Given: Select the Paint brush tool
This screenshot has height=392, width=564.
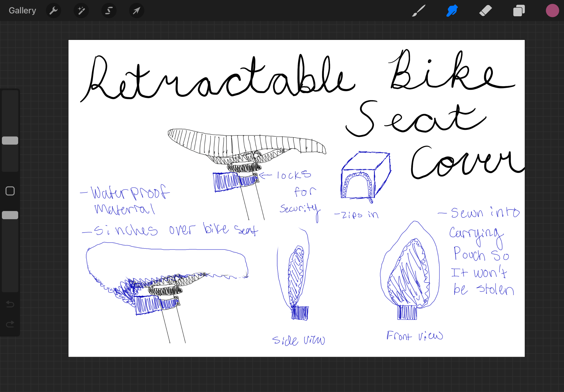Looking at the screenshot, I should click(418, 11).
